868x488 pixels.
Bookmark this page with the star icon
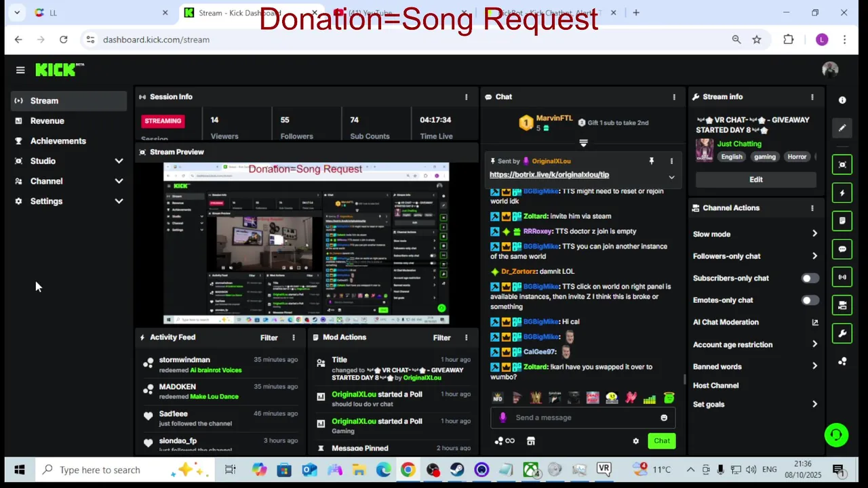click(x=757, y=40)
